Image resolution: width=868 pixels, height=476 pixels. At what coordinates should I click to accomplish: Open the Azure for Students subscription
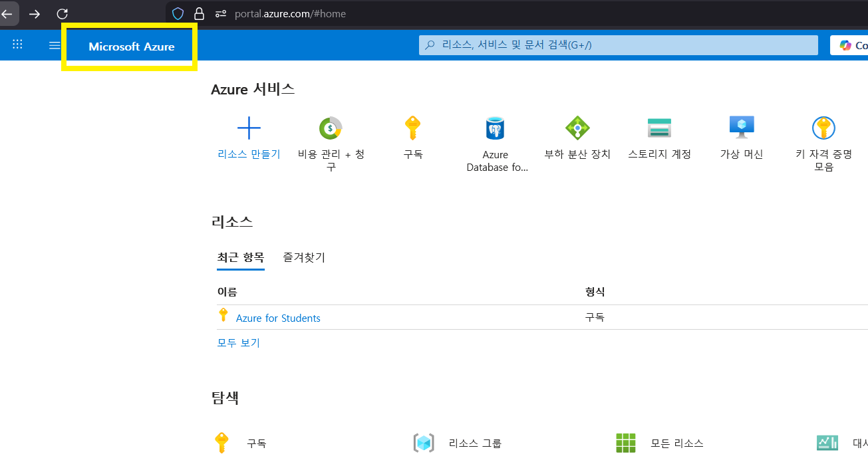pos(278,318)
